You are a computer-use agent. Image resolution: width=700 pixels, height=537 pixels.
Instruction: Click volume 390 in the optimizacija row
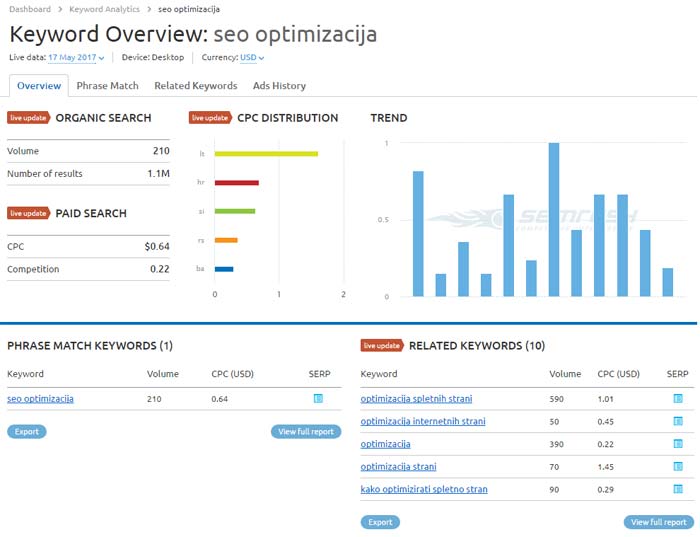point(556,444)
